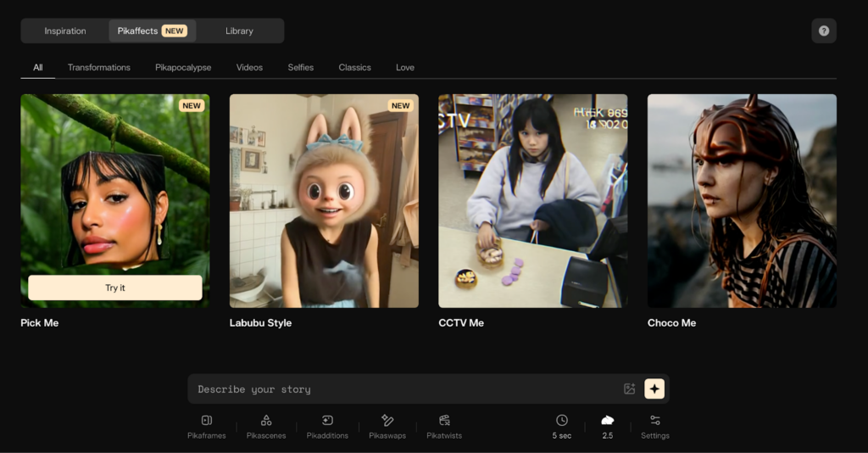Filter effects by Transformations
Viewport: 868px width, 453px height.
(99, 67)
